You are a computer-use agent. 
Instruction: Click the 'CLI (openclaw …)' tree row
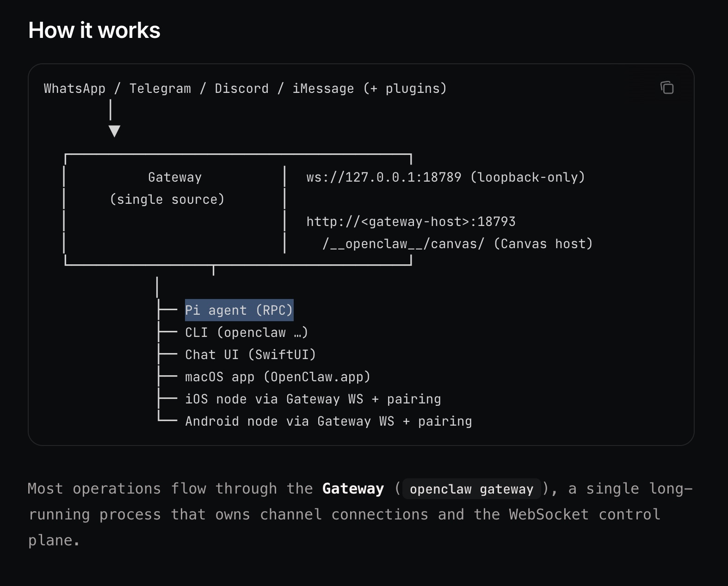pos(247,332)
